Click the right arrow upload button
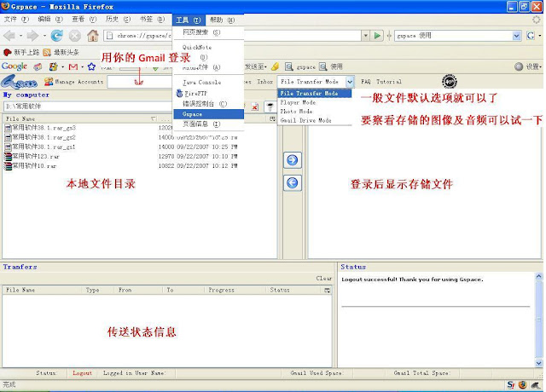The height and width of the screenshot is (392, 546). coord(293,160)
